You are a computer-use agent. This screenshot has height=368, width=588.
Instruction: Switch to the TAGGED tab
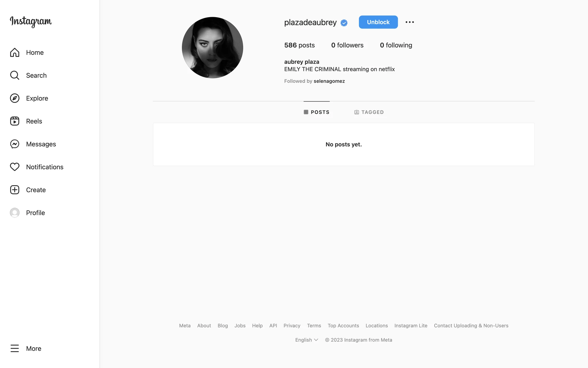(x=369, y=112)
